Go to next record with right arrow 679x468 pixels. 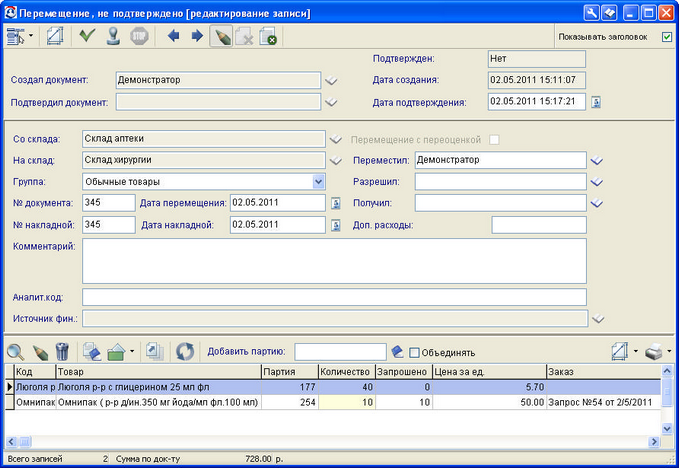coord(197,36)
